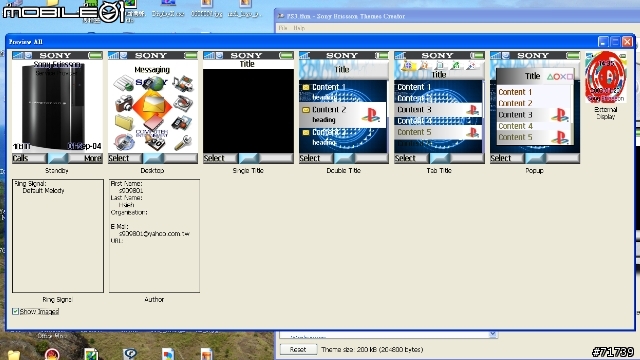The image size is (640, 360).
Task: Click Select softkey in Single Title preview
Action: tap(214, 158)
